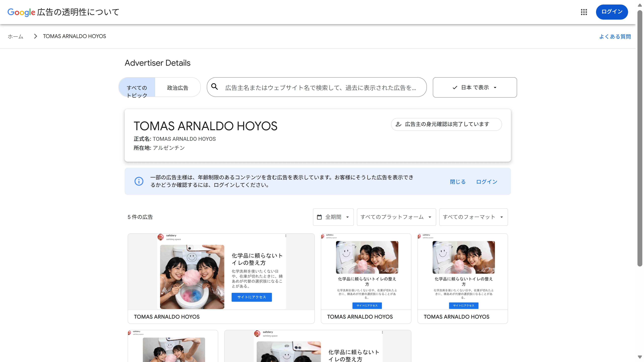The width and height of the screenshot is (644, 362).
Task: Go to ホーム via the breadcrumb
Action: 15,37
